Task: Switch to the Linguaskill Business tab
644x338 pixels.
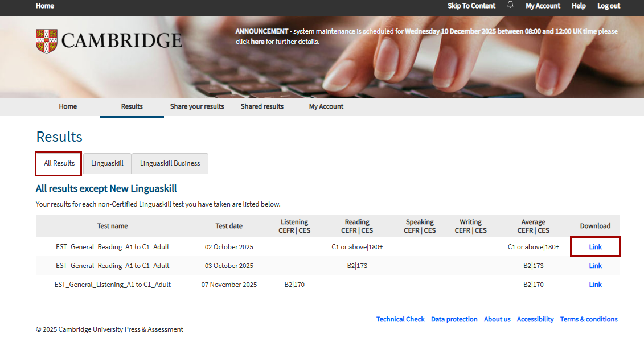Action: 170,163
